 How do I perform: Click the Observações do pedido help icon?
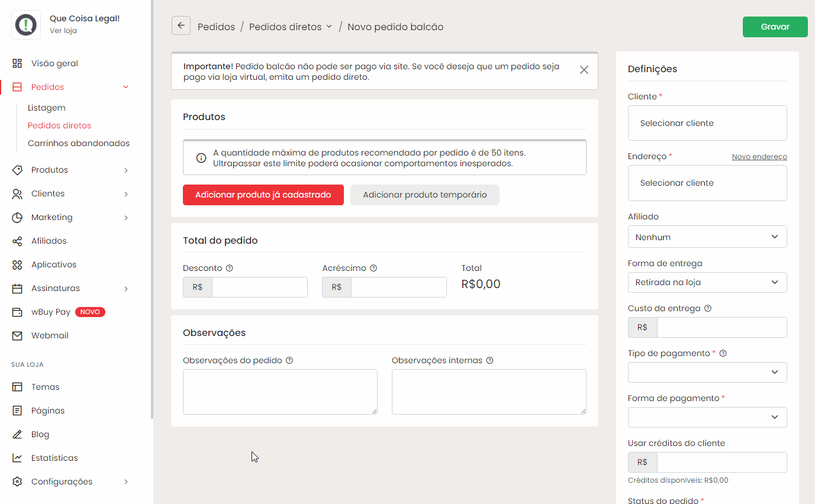[x=289, y=360]
